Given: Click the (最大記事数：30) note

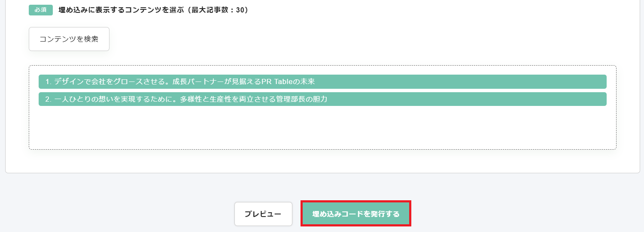Looking at the screenshot, I should tap(218, 10).
